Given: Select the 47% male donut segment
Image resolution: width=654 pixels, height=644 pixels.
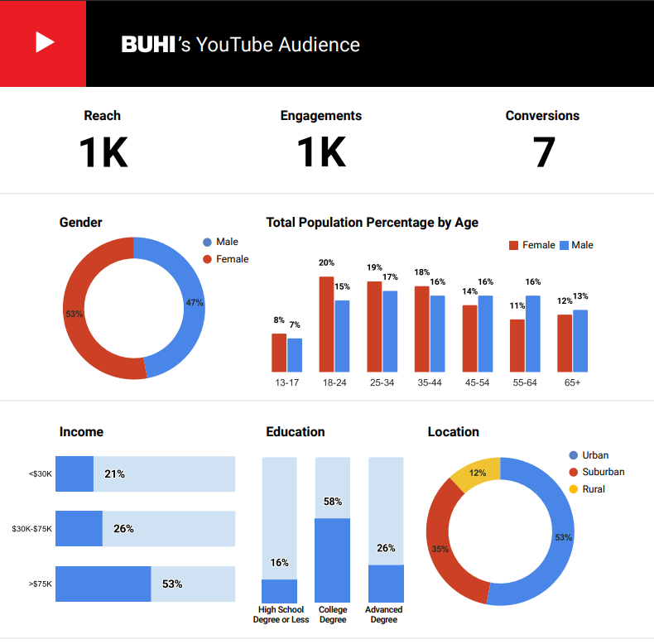Looking at the screenshot, I should coord(194,302).
